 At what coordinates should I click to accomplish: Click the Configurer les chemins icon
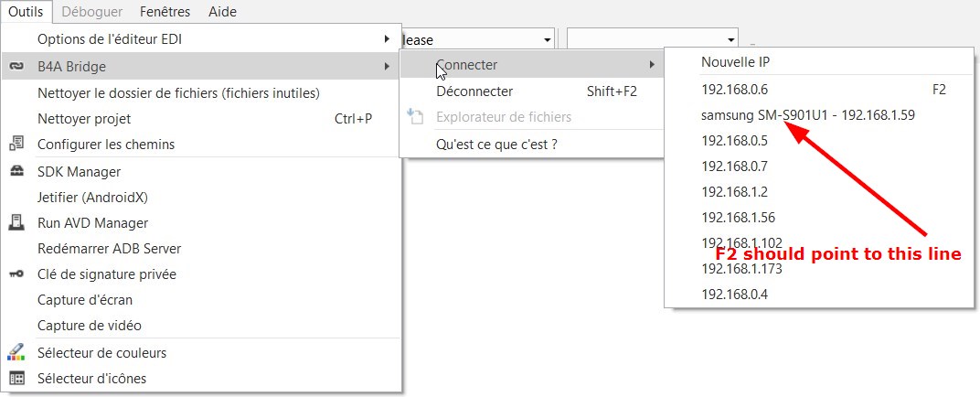click(x=16, y=145)
